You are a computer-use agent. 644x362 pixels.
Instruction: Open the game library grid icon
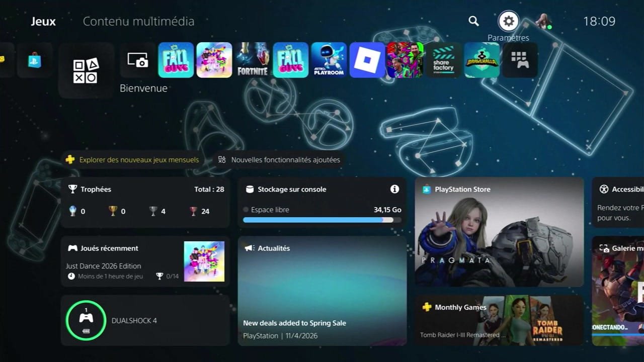520,60
